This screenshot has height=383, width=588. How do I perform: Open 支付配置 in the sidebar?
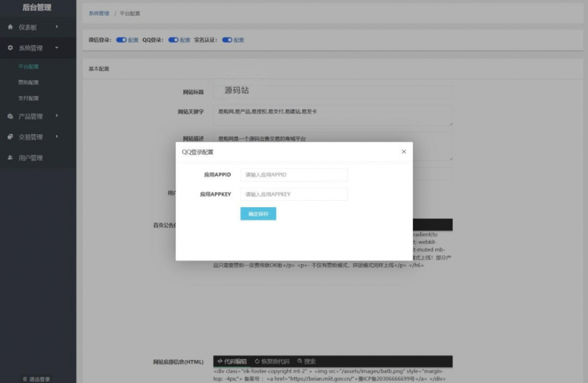28,98
